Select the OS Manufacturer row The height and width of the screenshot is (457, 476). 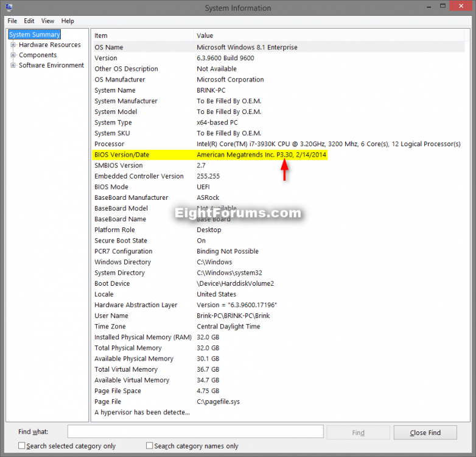pyautogui.click(x=278, y=80)
